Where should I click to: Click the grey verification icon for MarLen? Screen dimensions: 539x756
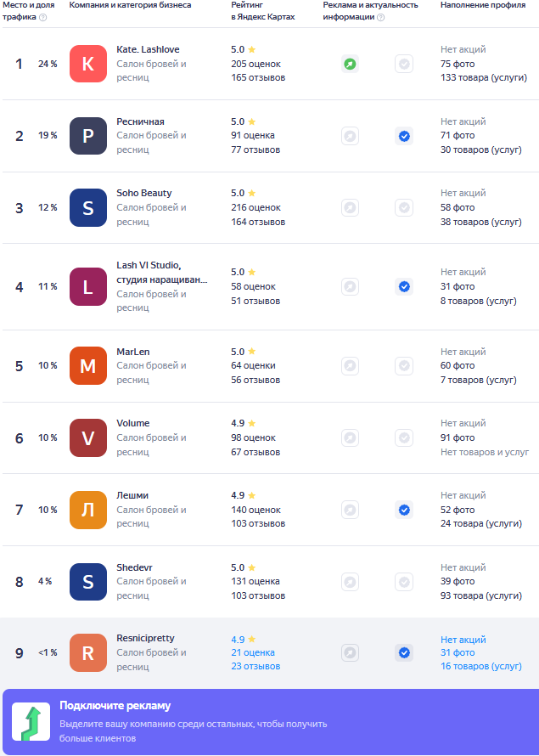[404, 366]
